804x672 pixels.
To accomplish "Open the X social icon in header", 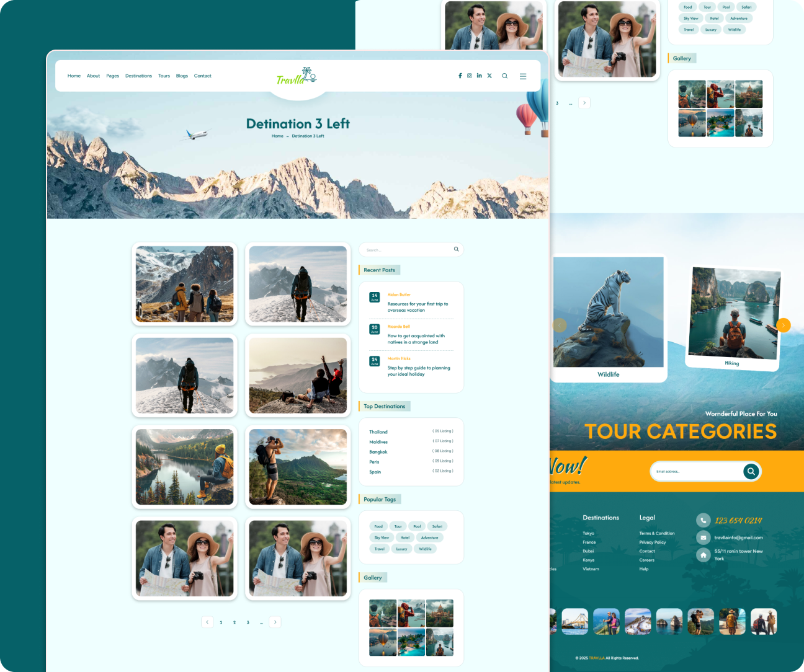I will [489, 76].
